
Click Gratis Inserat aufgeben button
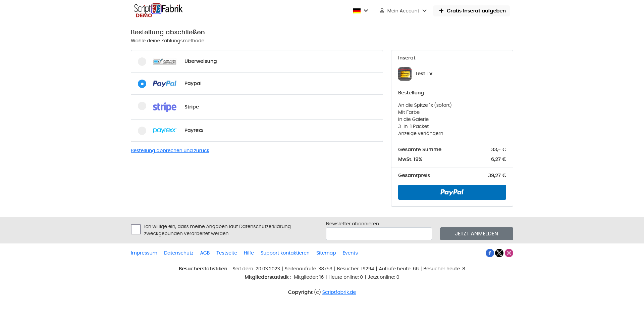[472, 11]
